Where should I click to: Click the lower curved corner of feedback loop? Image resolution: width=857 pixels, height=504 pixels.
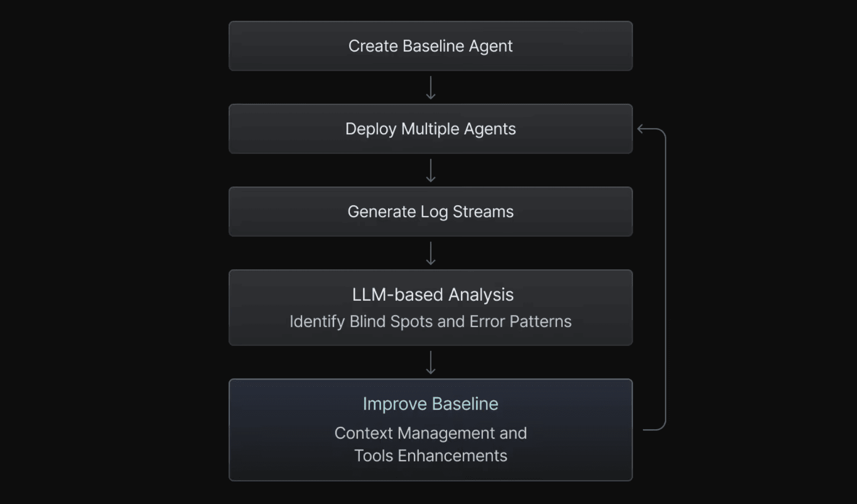pos(662,426)
